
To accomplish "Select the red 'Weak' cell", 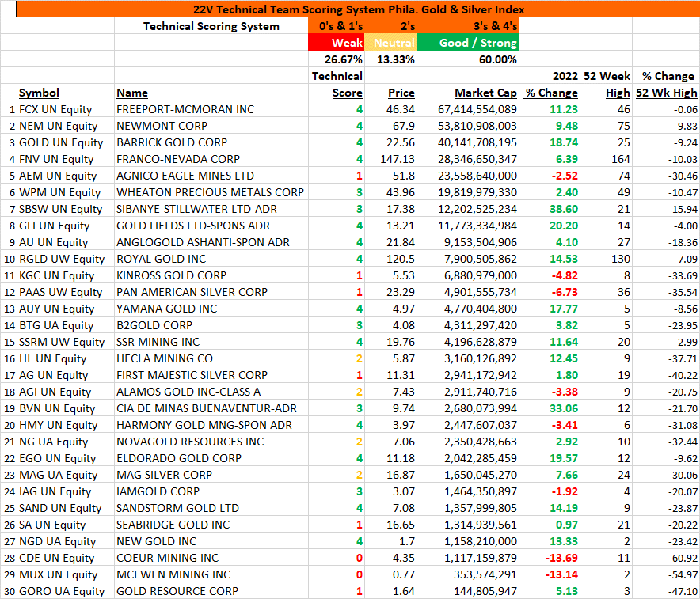I will click(337, 43).
